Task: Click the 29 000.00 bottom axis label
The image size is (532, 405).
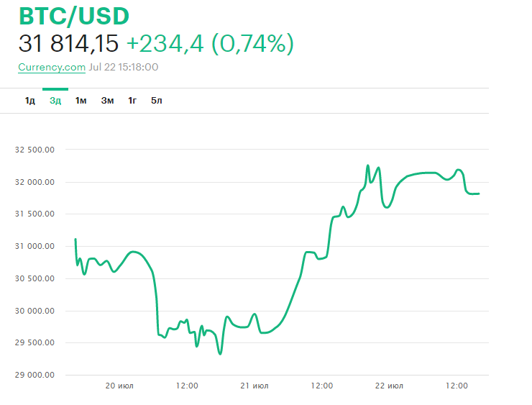Action: 35,375
